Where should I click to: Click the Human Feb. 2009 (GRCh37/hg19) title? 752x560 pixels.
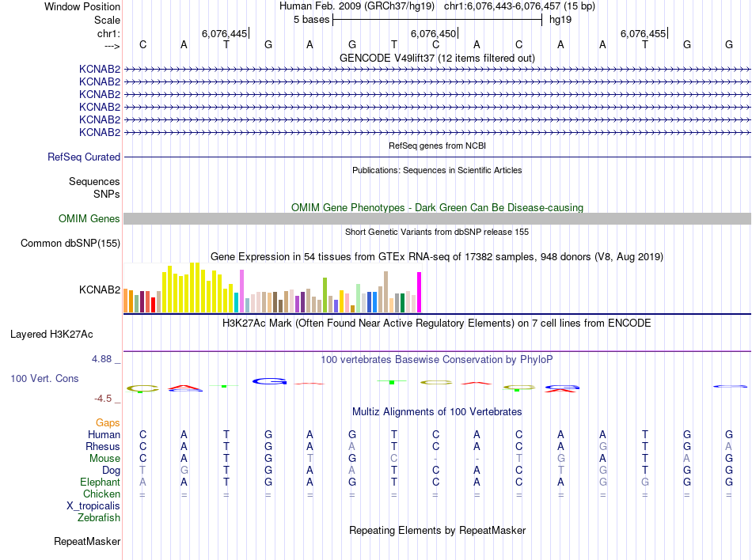[x=357, y=6]
